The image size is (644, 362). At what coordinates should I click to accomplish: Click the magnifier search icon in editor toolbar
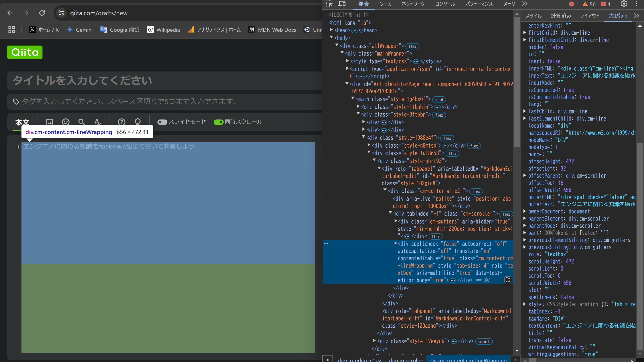tap(81, 122)
